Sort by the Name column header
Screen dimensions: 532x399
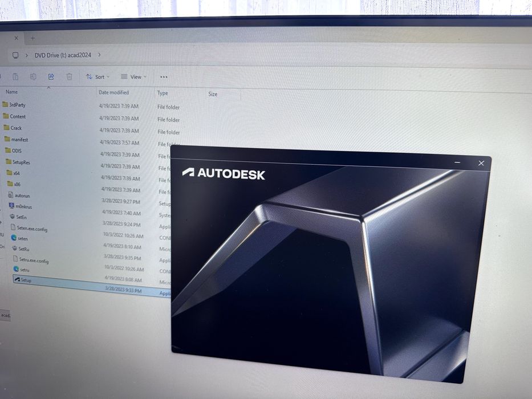(11, 92)
